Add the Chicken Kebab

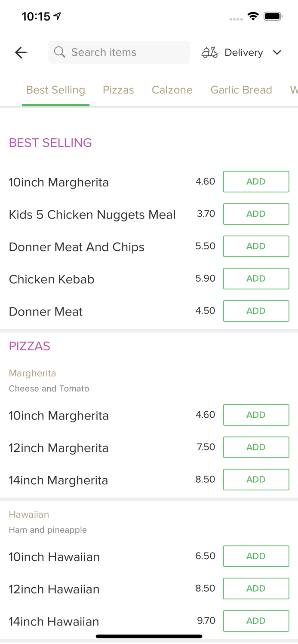256,278
